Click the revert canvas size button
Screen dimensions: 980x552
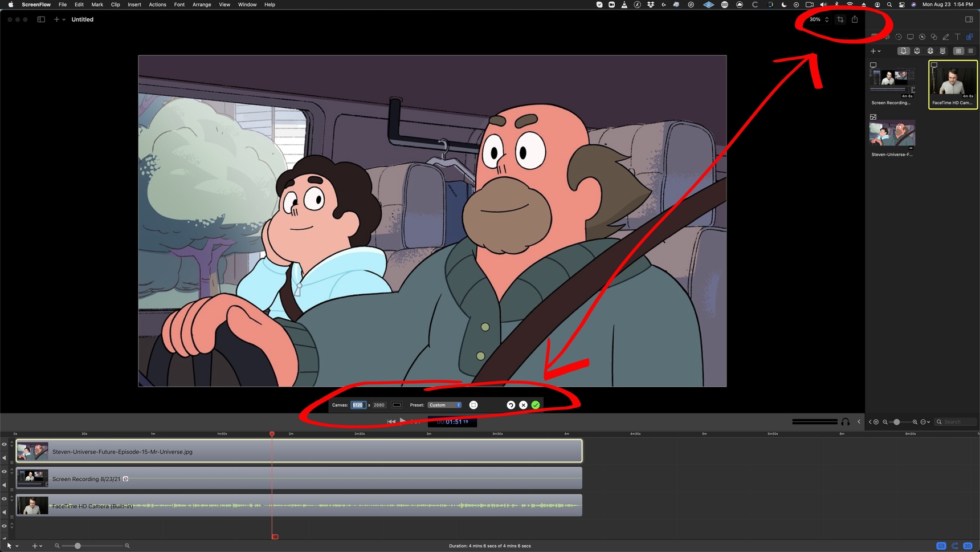coord(511,405)
